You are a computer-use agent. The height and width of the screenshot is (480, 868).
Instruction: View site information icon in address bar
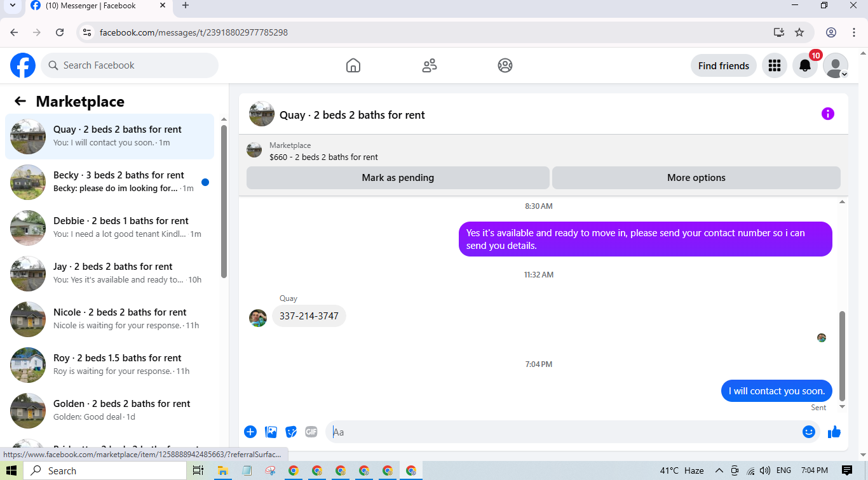point(88,32)
